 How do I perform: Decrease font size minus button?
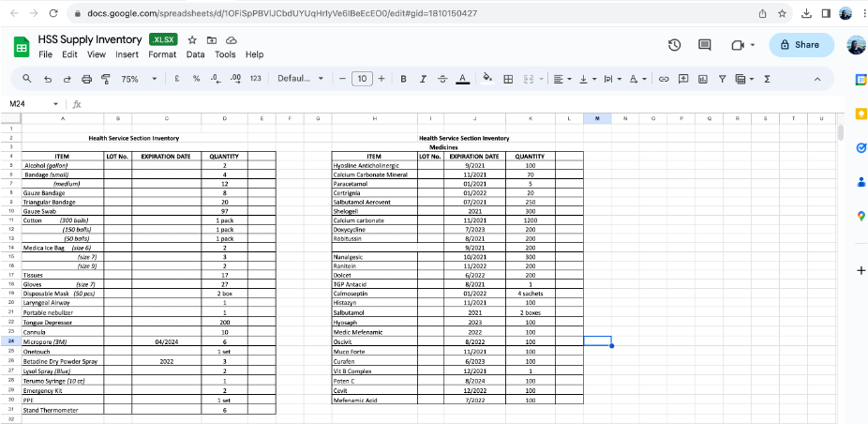click(342, 79)
